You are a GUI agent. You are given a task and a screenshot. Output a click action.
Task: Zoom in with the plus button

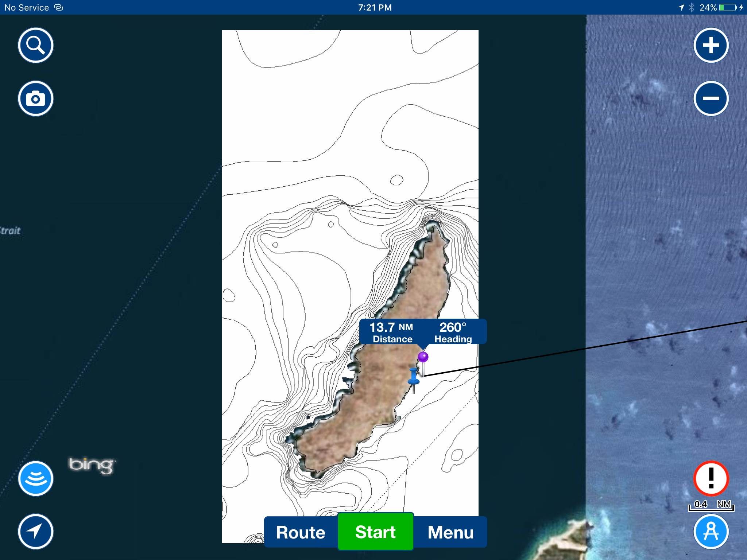(x=711, y=45)
